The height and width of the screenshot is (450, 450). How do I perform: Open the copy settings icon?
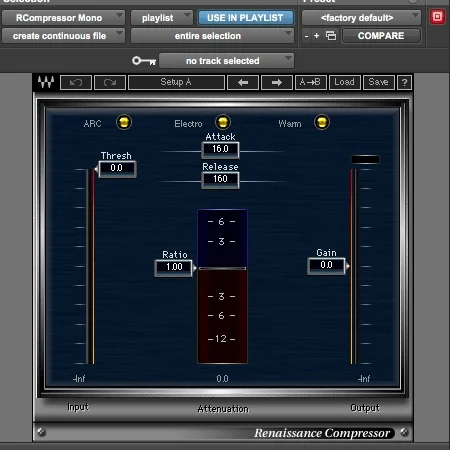pos(331,36)
